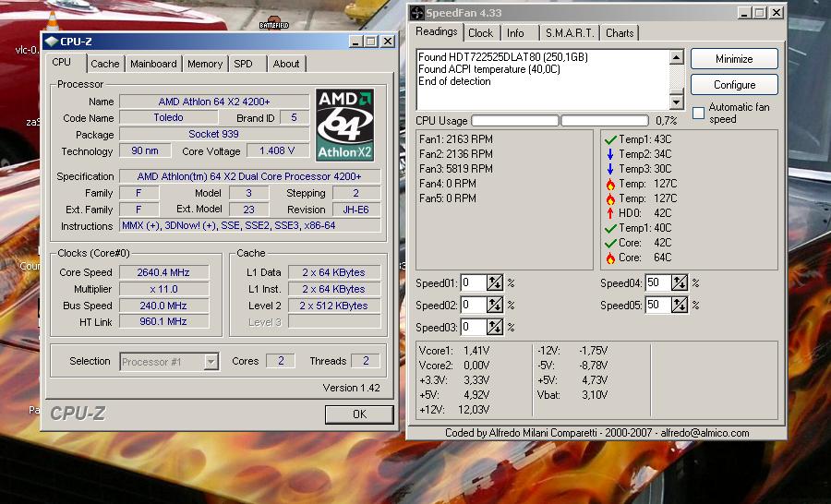Click the green check icon beside Temp1: 40C
Viewport: 831px width, 504px height.
coord(610,228)
